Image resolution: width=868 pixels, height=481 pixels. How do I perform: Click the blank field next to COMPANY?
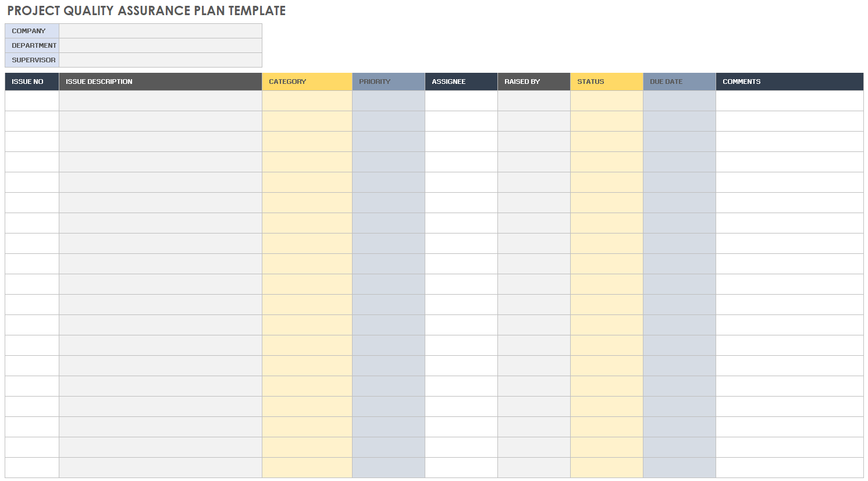[161, 31]
